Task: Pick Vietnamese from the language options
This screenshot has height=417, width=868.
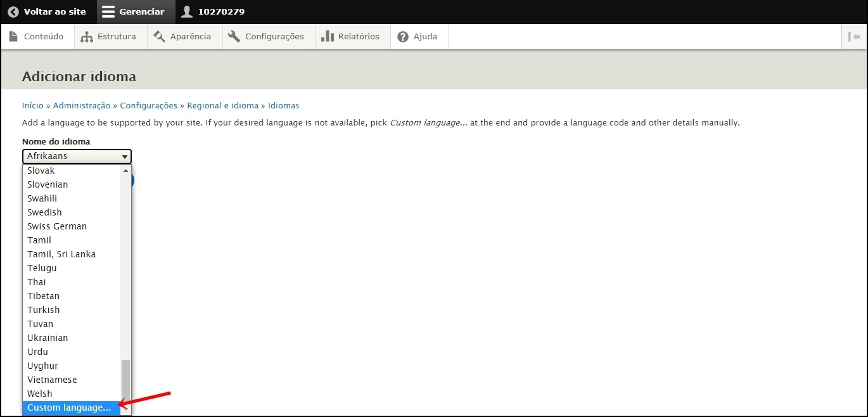Action: coord(52,380)
